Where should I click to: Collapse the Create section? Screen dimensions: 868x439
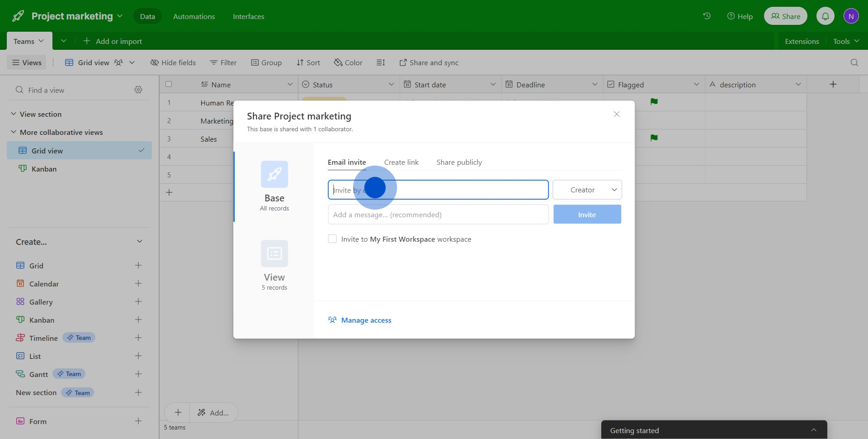coord(139,242)
